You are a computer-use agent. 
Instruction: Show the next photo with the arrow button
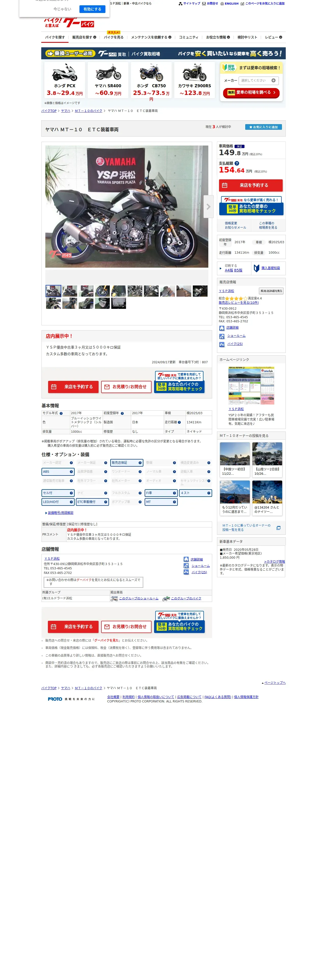208,207
